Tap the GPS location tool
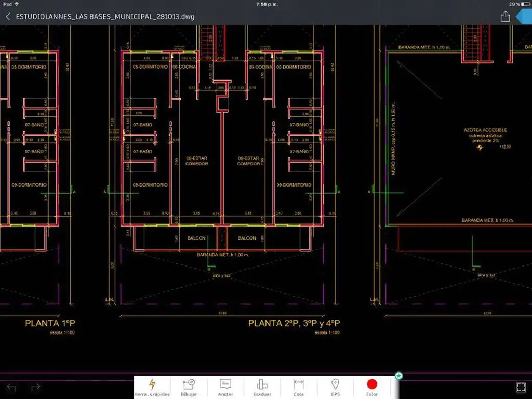Image resolution: width=532 pixels, height=399 pixels. point(335,387)
